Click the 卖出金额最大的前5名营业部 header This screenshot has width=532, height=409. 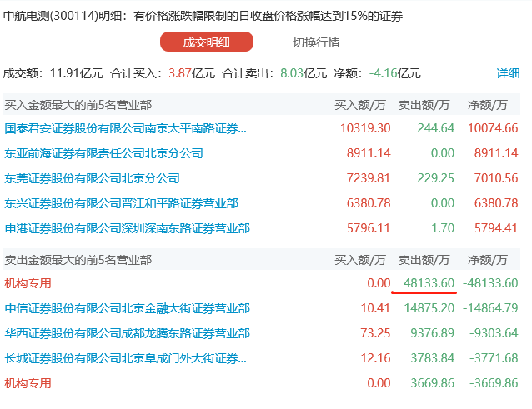(x=78, y=260)
